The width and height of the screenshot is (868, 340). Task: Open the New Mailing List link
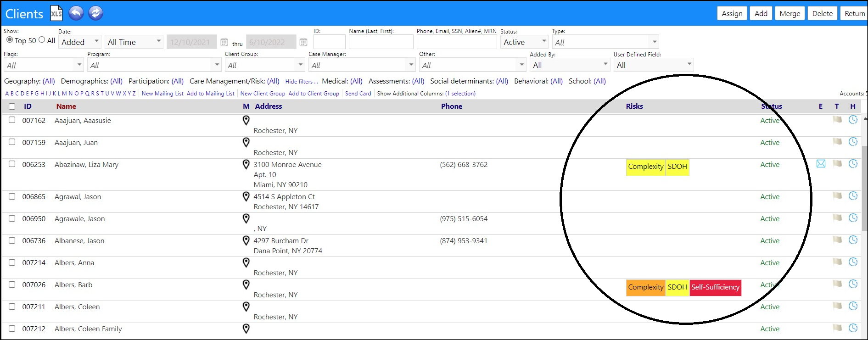click(x=162, y=94)
